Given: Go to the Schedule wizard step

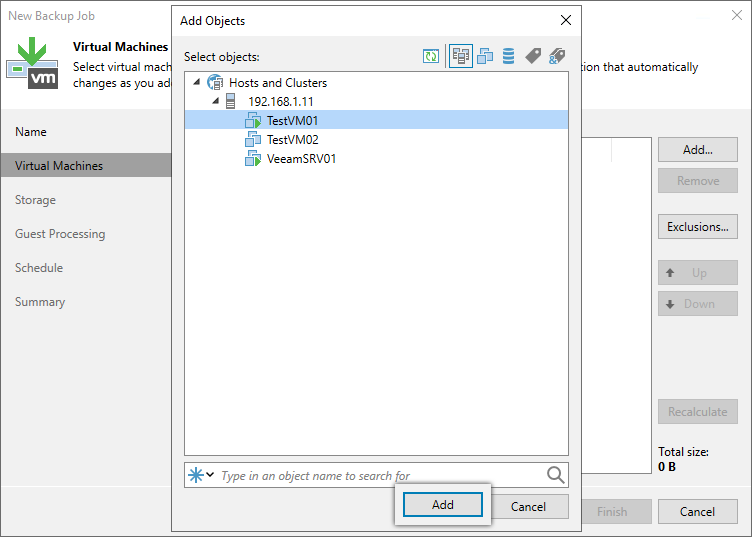Looking at the screenshot, I should click(x=39, y=268).
